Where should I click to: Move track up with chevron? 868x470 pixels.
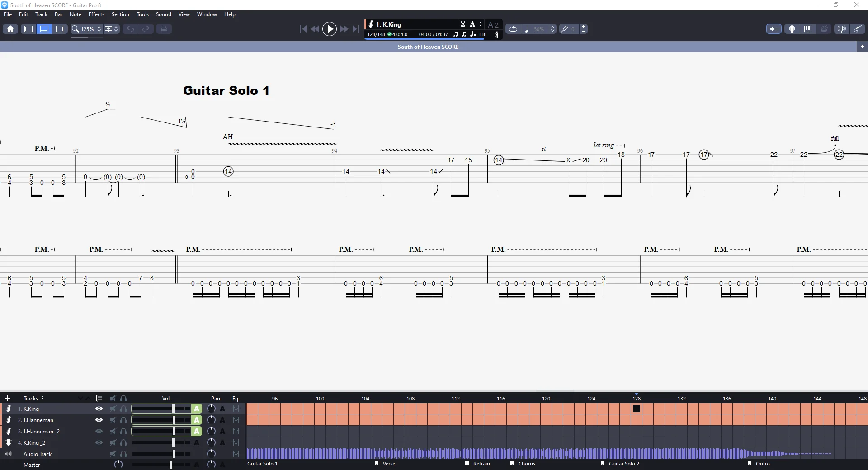click(88, 398)
